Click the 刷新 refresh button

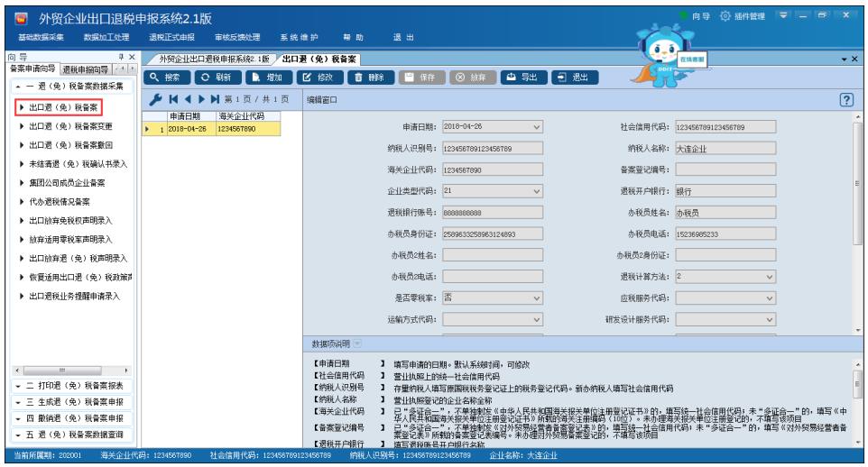point(222,78)
